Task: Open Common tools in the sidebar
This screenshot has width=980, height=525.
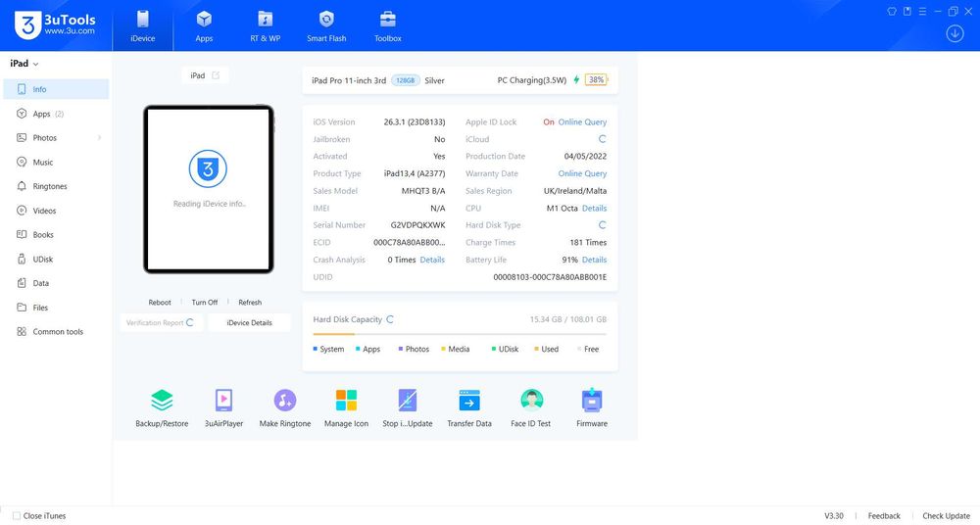Action: pos(56,331)
